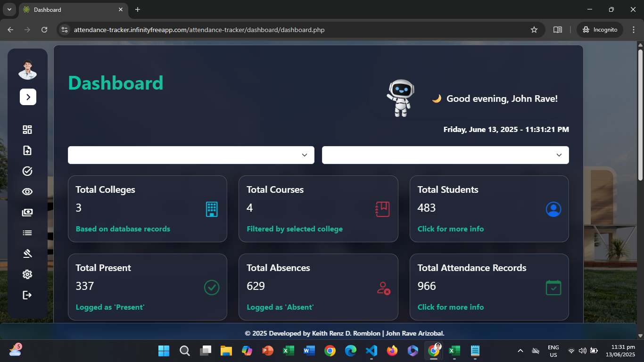Click the 966 attendance records count
644x362 pixels.
(427, 286)
